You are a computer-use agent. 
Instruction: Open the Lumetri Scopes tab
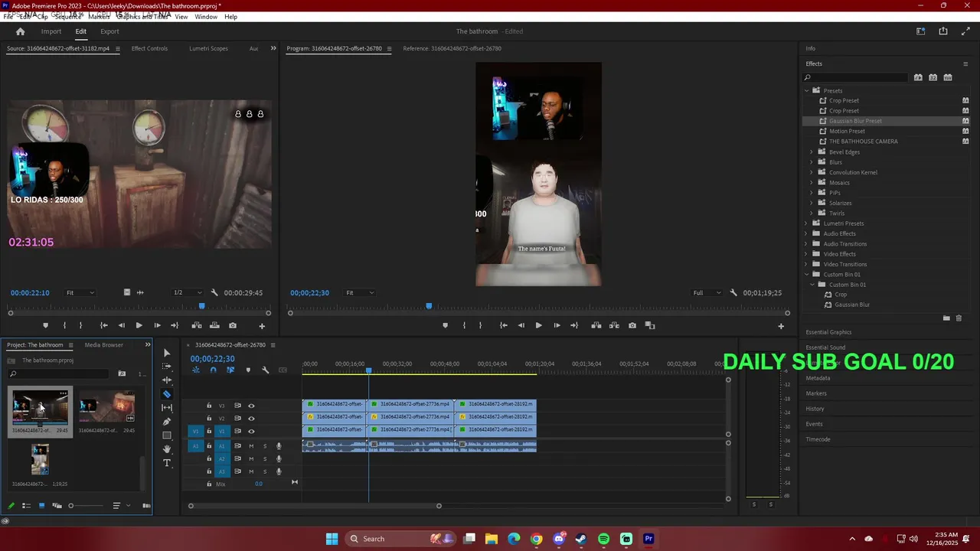pos(208,48)
